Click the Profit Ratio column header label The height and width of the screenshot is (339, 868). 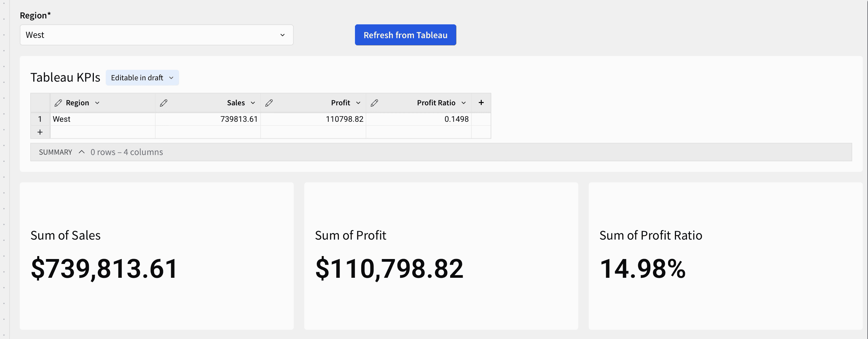pos(436,103)
